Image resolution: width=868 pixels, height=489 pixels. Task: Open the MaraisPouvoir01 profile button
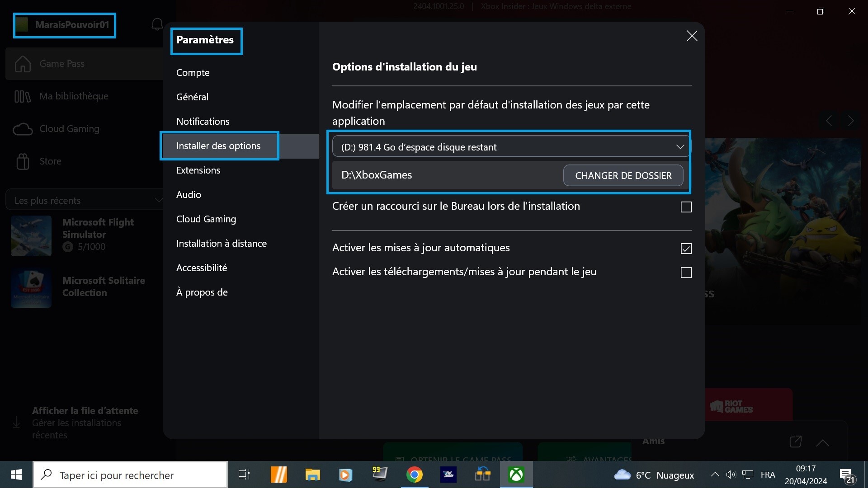65,25
